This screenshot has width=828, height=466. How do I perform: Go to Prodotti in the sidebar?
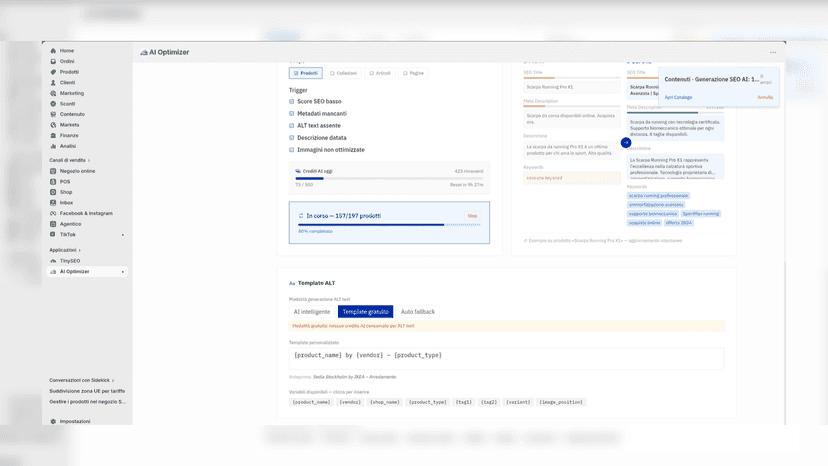pos(69,72)
